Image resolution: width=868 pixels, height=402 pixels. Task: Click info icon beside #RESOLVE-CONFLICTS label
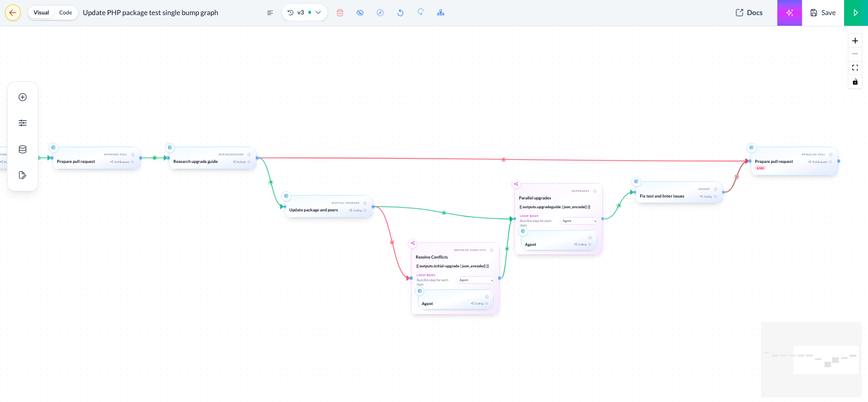[x=492, y=250]
